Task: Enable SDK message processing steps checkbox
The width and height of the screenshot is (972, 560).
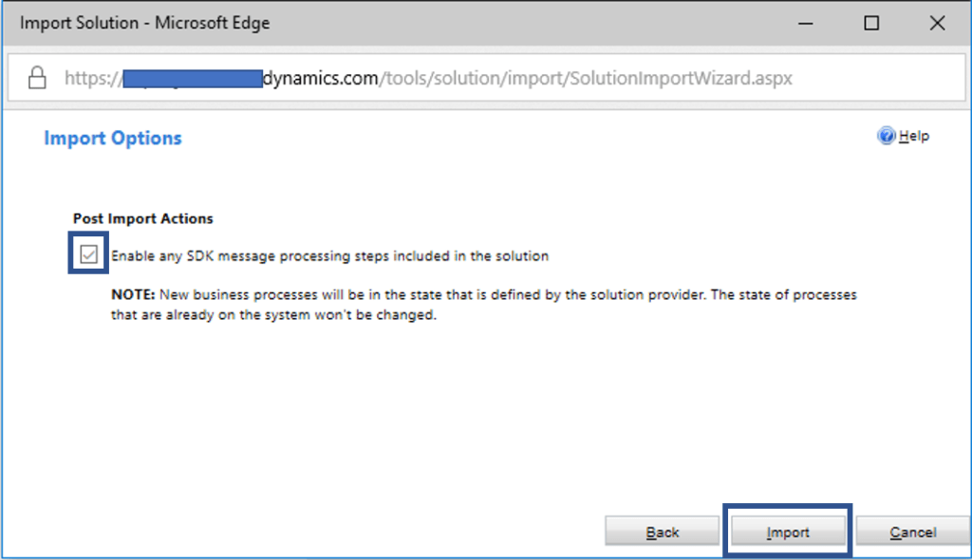Action: click(x=87, y=253)
